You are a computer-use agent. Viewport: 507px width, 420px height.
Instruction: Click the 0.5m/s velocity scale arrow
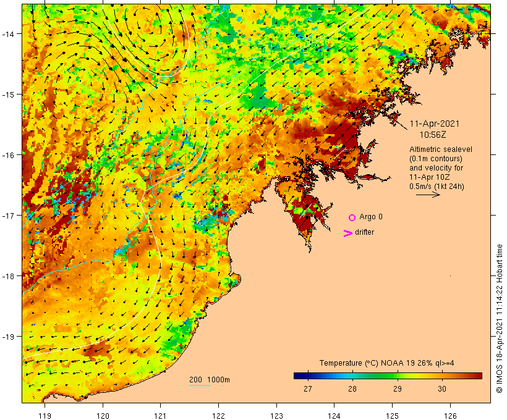(428, 195)
